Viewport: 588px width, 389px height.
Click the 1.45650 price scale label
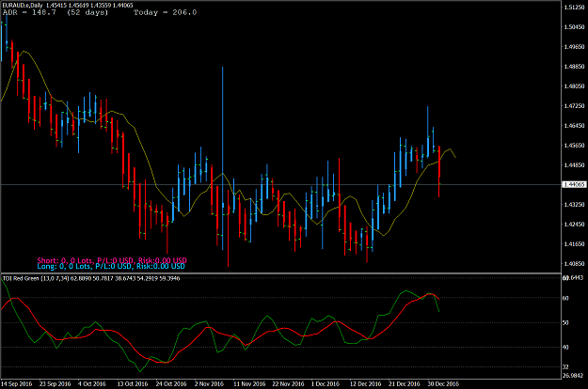point(574,146)
